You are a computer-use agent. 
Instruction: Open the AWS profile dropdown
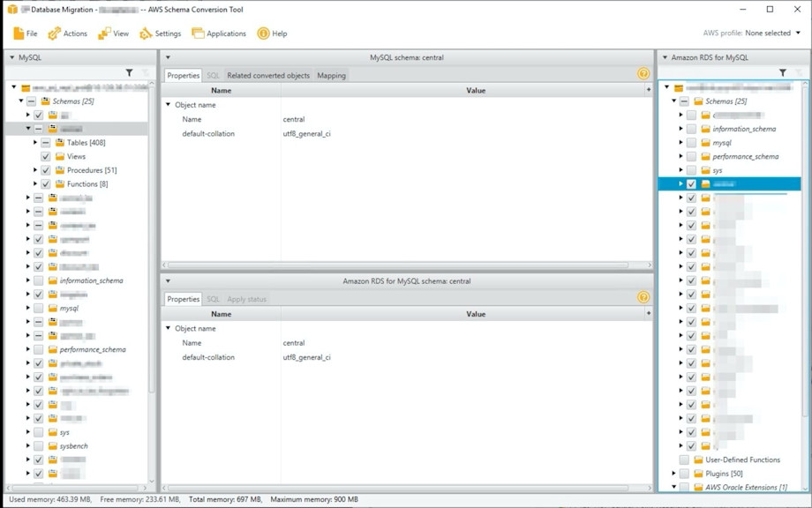point(798,34)
